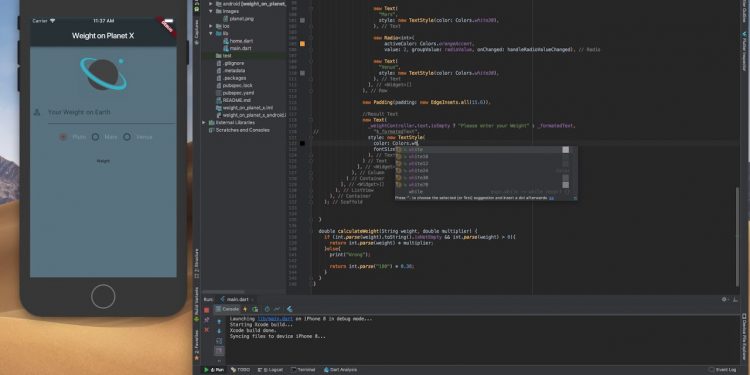Click the Flutter Hot Reload lightning icon
750x375 pixels.
(245, 309)
